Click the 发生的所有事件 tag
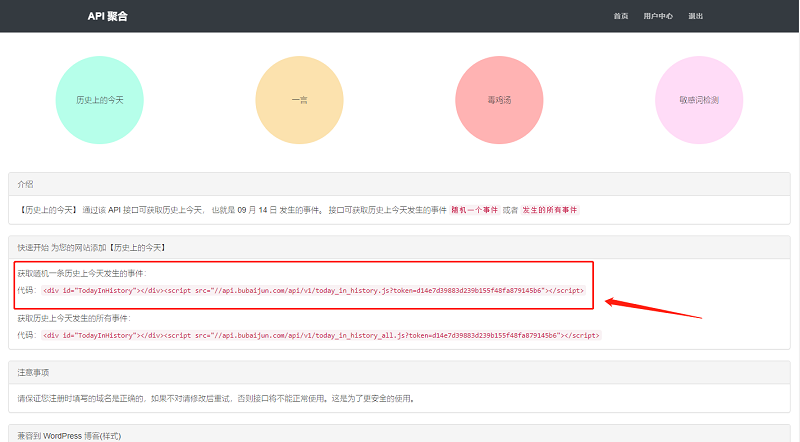The height and width of the screenshot is (442, 800). [x=549, y=210]
